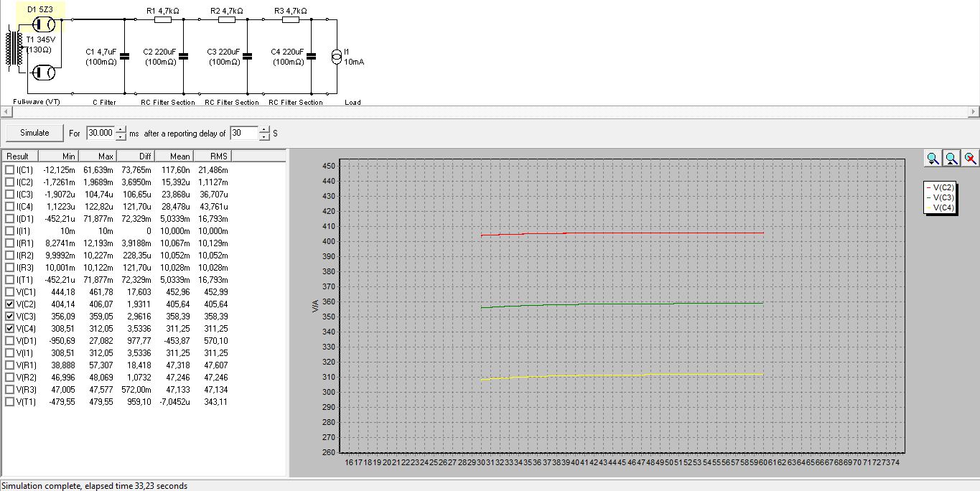This screenshot has height=491, width=980.
Task: Select the lower rectifier diode tube symbol
Action: coord(45,72)
